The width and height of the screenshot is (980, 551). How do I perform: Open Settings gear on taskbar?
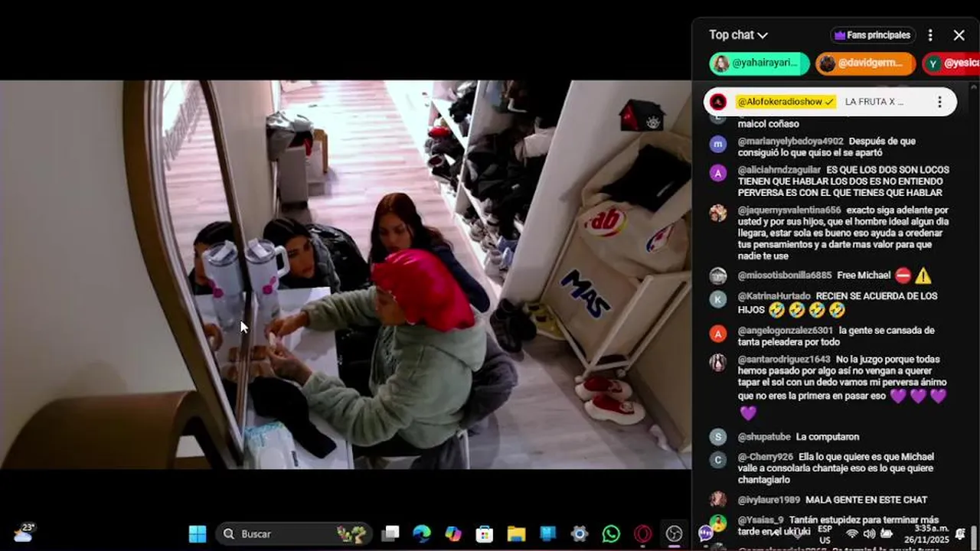point(580,533)
